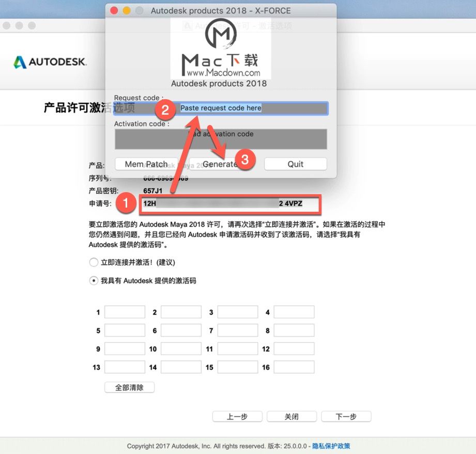Click the Quit button in X-FORCE
476x454 pixels.
[296, 164]
